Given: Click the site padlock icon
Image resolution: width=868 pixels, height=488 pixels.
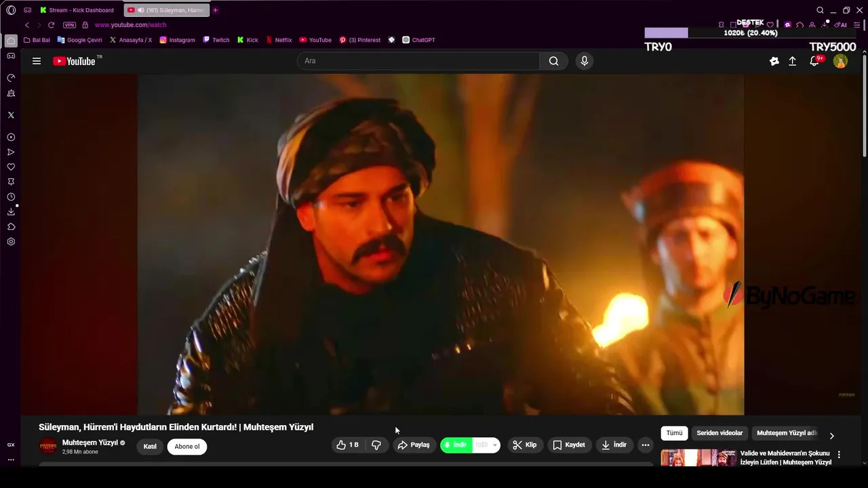Looking at the screenshot, I should [85, 25].
